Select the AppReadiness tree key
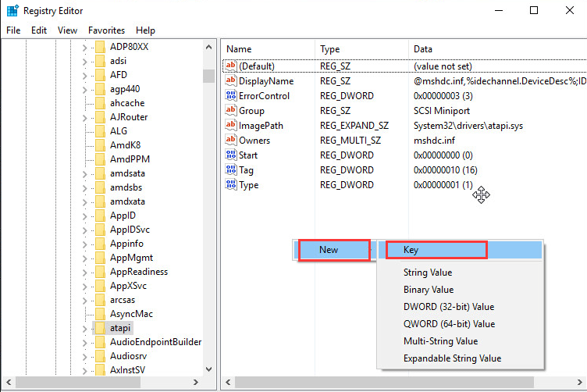The width and height of the screenshot is (587, 392). 139,272
